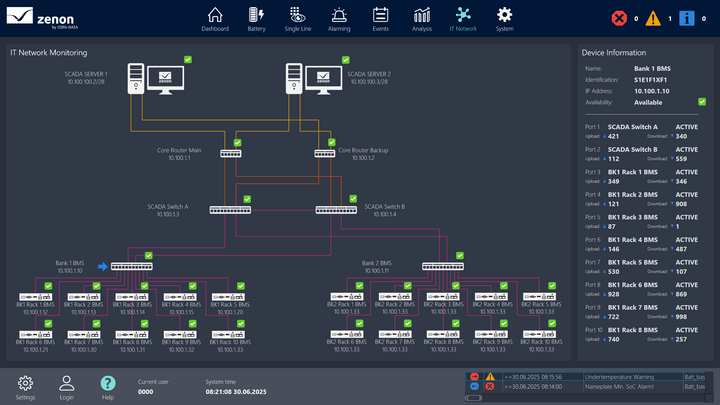This screenshot has width=720, height=405.
Task: Open the Dashboard page
Action: coord(215,19)
